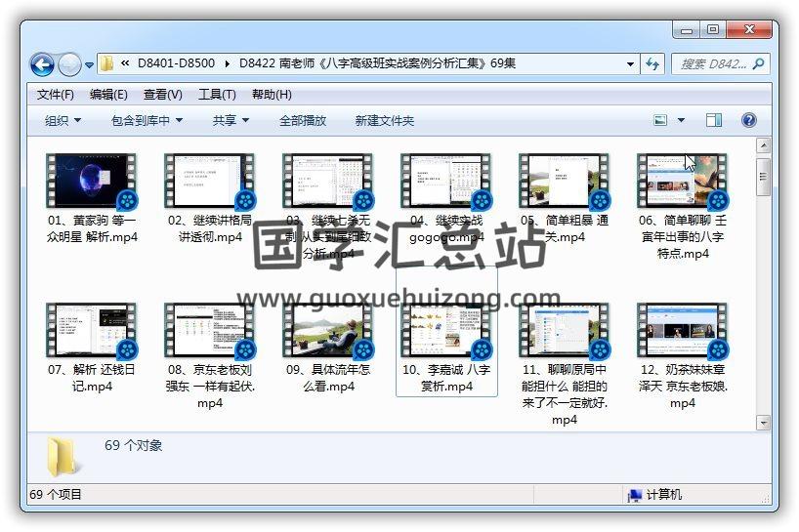This screenshot has width=799, height=532.
Task: Select video thumbnail 11、聊聊原局中能担什么
Action: point(565,330)
